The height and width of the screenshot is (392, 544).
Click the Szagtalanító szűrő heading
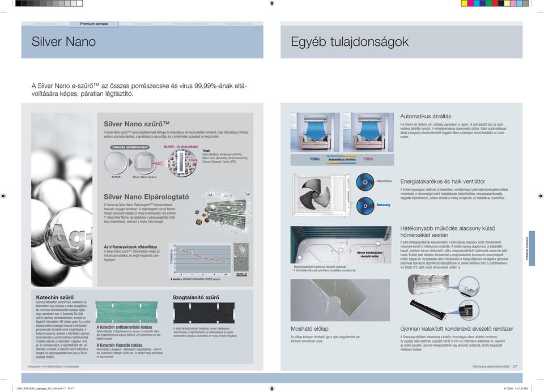point(195,297)
